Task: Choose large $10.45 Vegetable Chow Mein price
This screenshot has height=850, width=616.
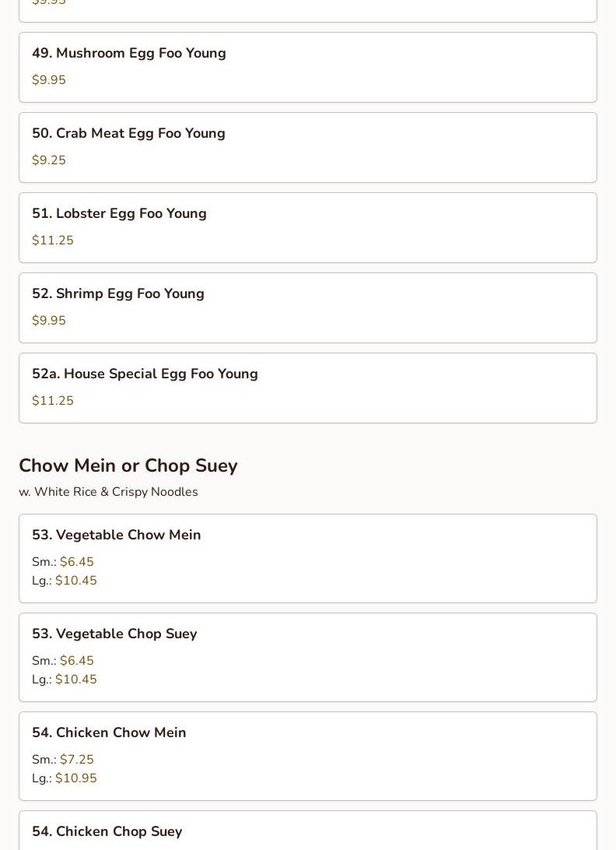Action: 76,581
